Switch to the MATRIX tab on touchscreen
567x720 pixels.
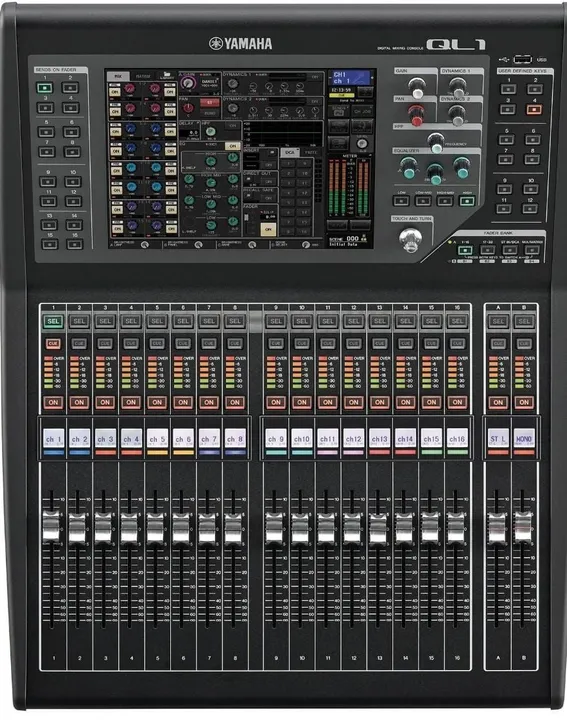tap(143, 76)
